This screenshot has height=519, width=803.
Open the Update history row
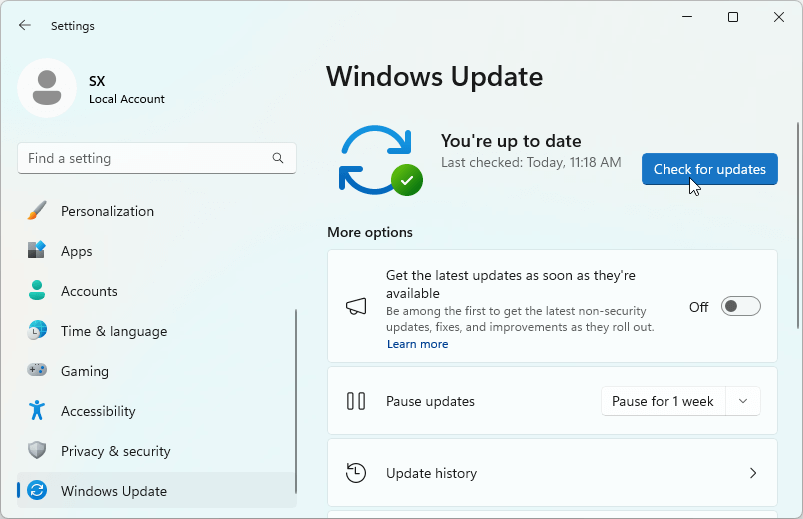coord(552,473)
